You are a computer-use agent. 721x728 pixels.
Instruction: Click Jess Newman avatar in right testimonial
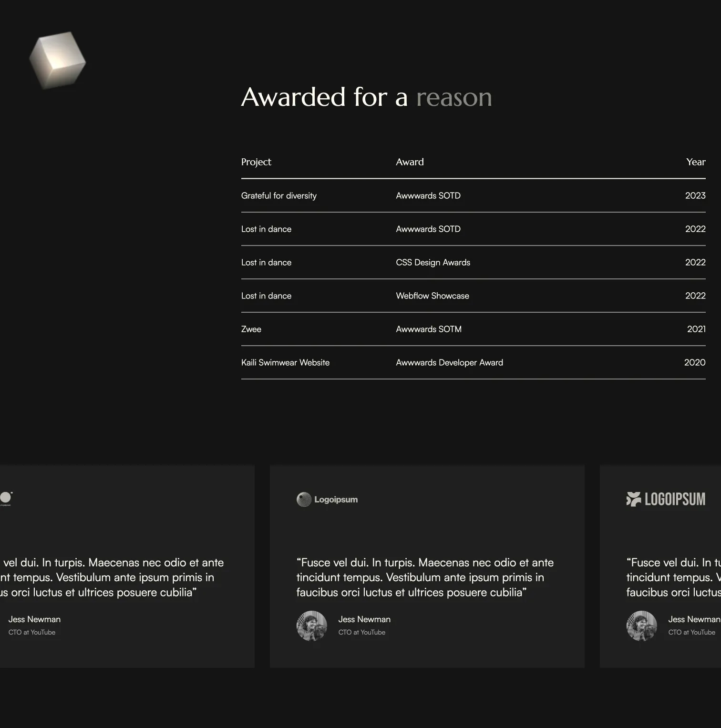(x=642, y=625)
